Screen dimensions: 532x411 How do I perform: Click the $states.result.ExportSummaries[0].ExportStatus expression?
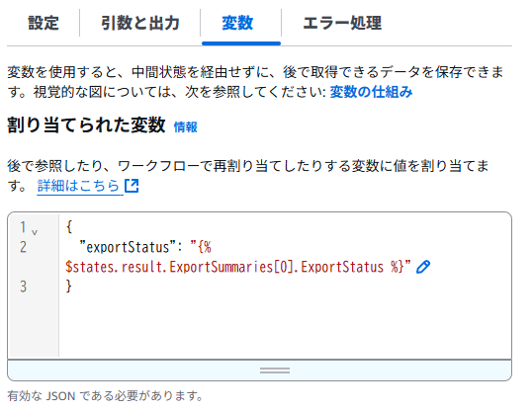224,267
